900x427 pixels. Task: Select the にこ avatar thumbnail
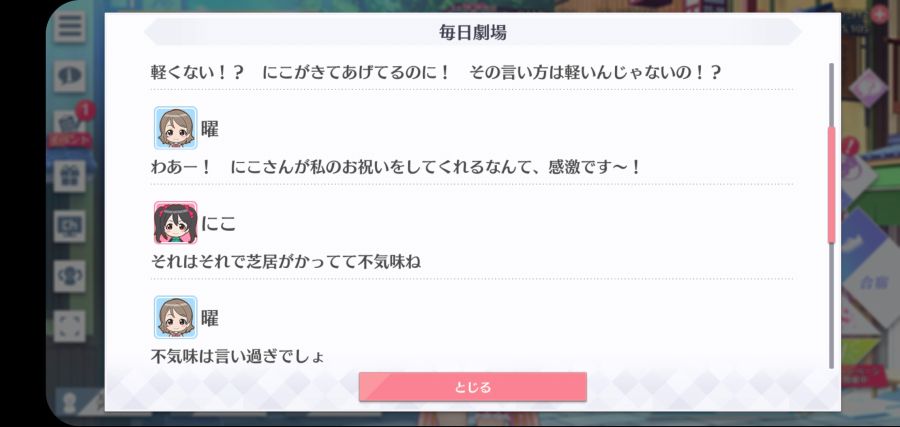(x=176, y=223)
